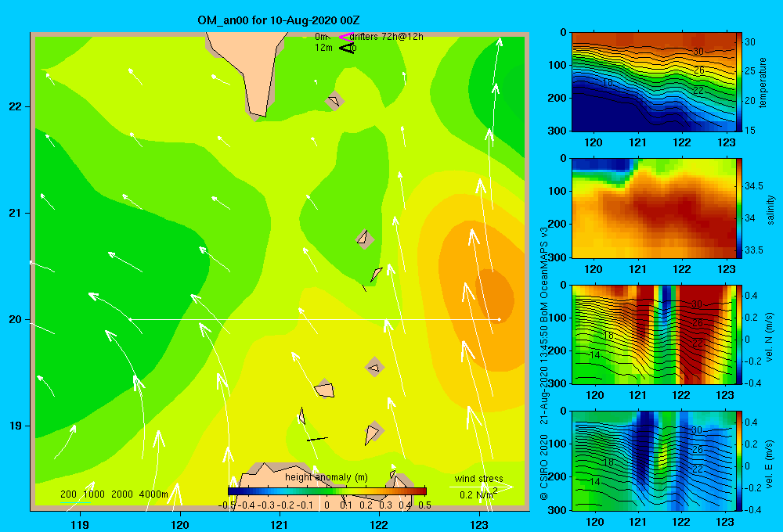Click the wind stress reference arrow
The width and height of the screenshot is (783, 532).
pos(481,487)
